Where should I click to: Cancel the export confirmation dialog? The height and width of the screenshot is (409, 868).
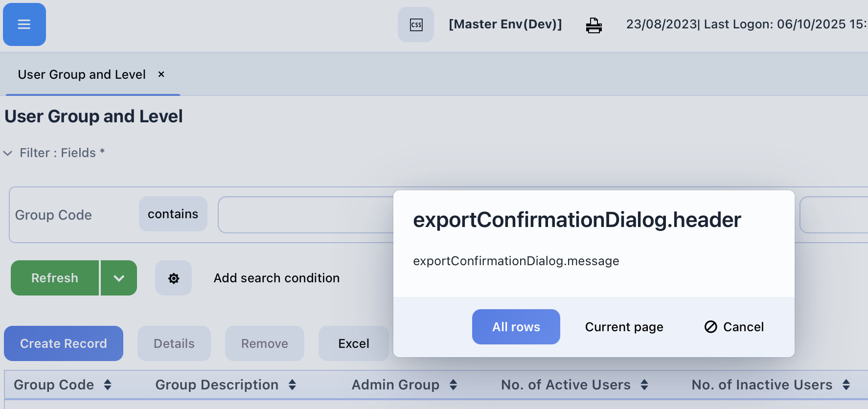[734, 327]
